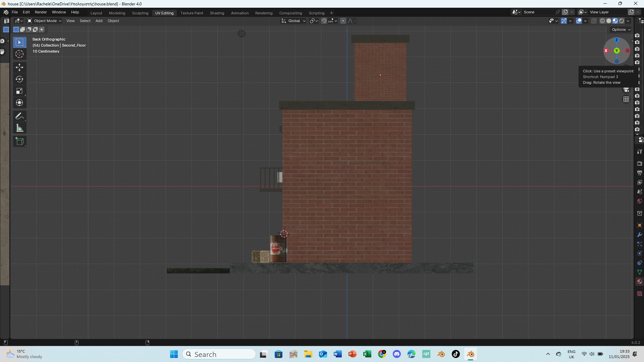
Task: Open the Object properties tab
Action: (x=640, y=225)
